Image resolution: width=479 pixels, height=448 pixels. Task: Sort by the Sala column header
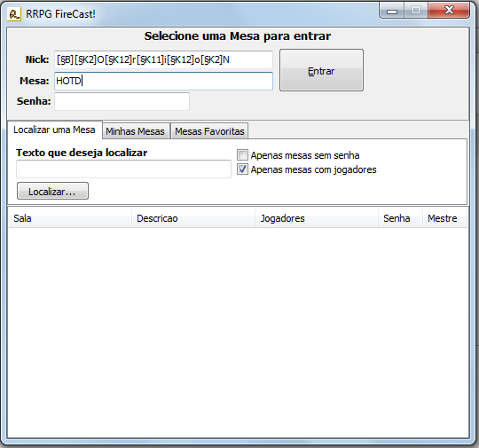tap(70, 218)
